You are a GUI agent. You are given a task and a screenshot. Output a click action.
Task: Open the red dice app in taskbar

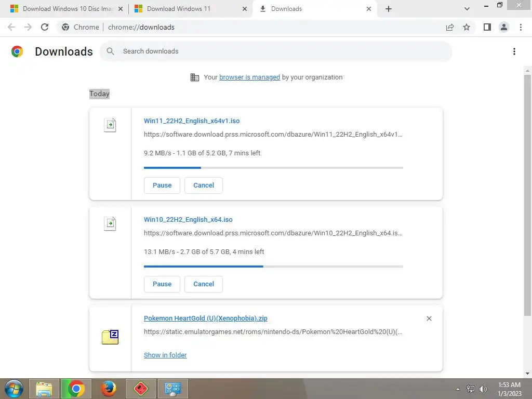140,389
